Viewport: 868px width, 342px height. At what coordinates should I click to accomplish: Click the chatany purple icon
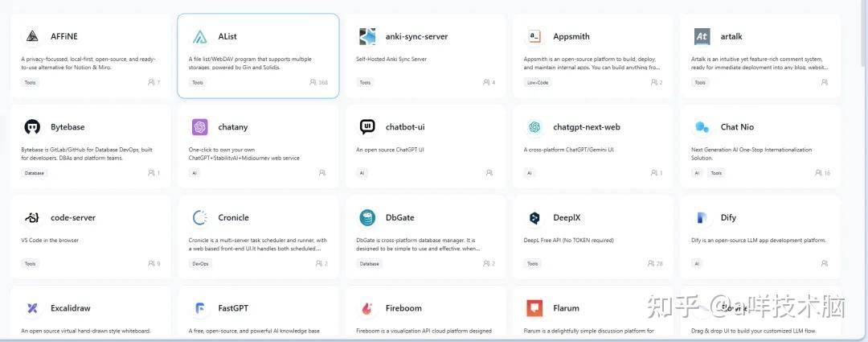[200, 127]
